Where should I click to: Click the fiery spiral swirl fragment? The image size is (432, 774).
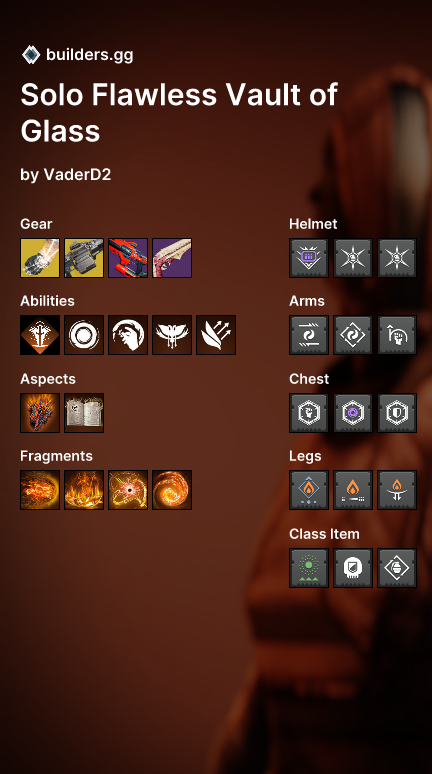tap(172, 490)
